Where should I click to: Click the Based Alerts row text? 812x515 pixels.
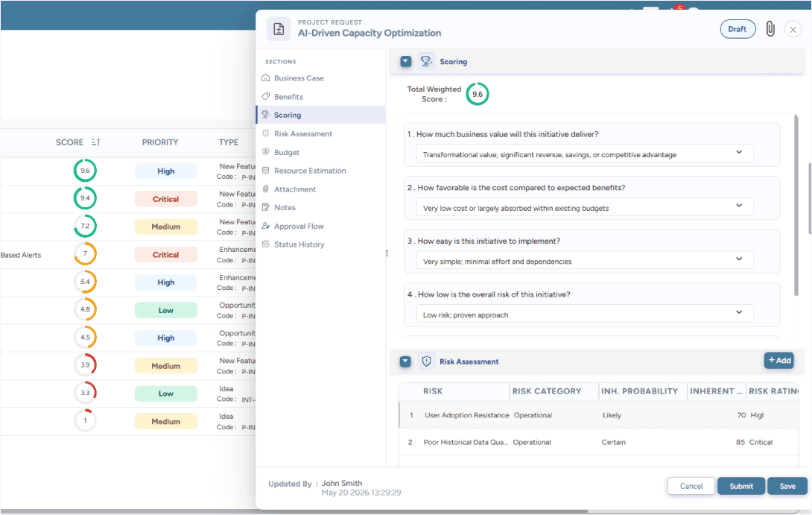[21, 255]
